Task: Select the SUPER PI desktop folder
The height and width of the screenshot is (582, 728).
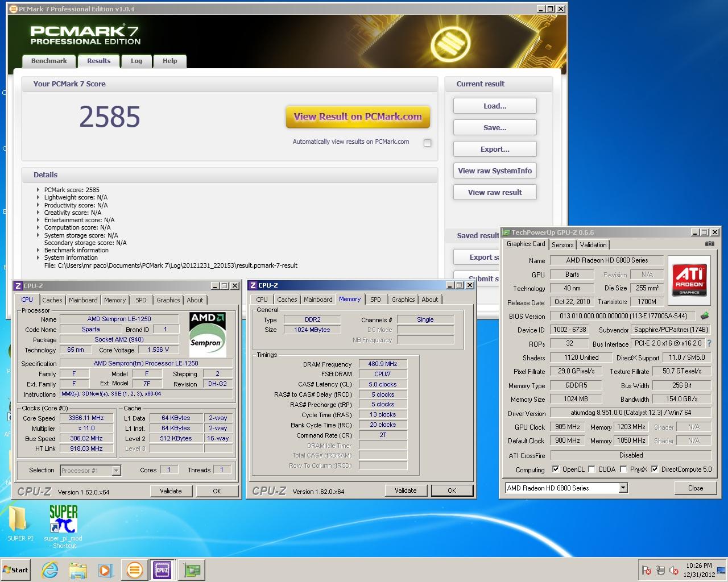Action: (x=20, y=523)
